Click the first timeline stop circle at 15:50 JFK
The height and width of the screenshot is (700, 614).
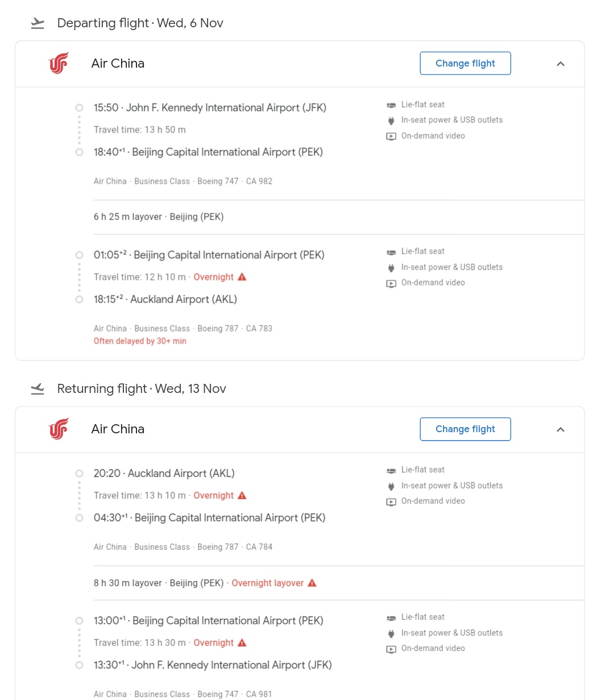tap(79, 107)
